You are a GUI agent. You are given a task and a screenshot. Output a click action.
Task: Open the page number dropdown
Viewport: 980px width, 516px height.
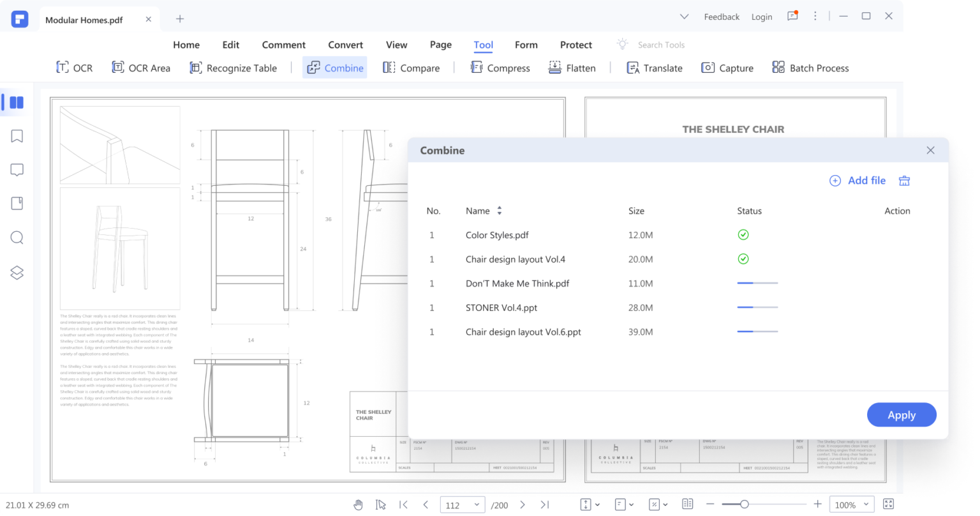coord(476,505)
